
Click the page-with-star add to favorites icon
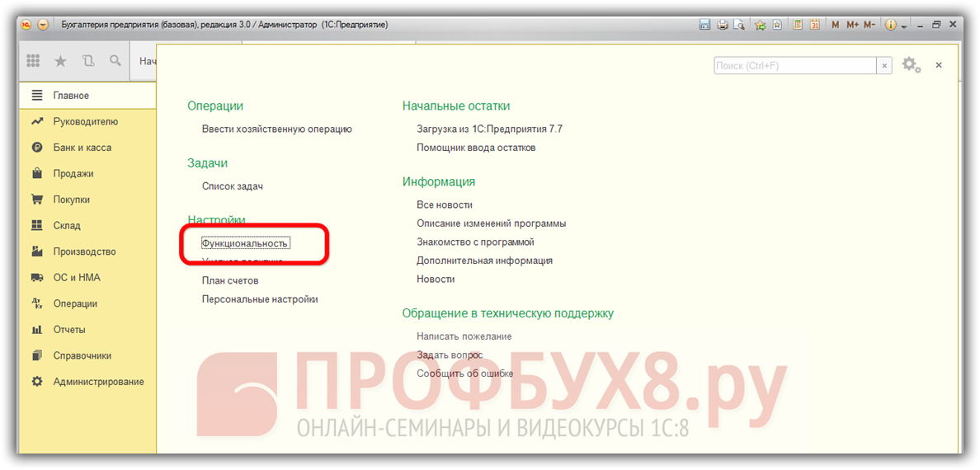(x=777, y=25)
